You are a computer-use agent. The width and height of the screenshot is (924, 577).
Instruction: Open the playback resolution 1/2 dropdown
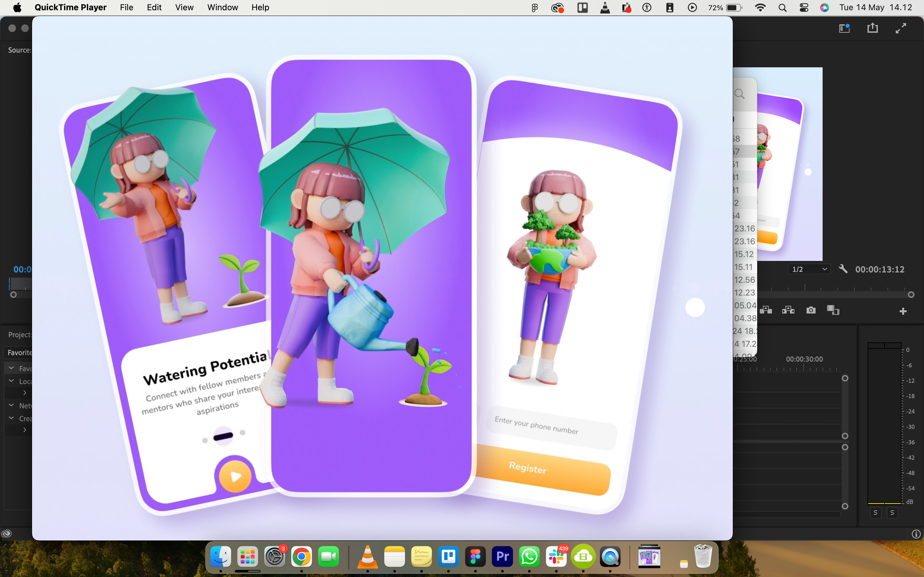[x=808, y=269]
